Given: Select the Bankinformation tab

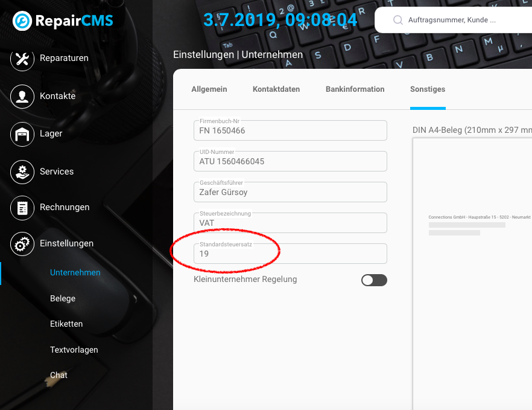Looking at the screenshot, I should pyautogui.click(x=355, y=89).
